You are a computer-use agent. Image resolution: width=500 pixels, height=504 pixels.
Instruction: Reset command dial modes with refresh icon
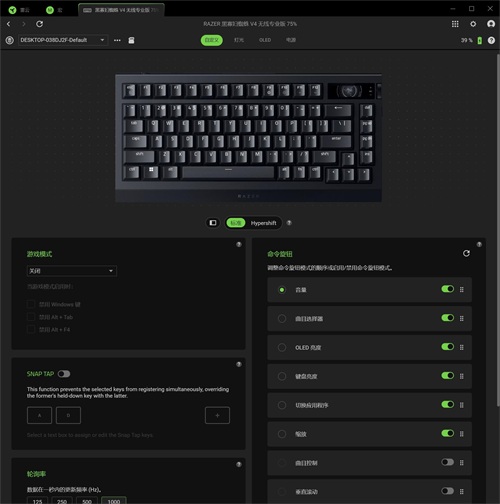coord(466,254)
